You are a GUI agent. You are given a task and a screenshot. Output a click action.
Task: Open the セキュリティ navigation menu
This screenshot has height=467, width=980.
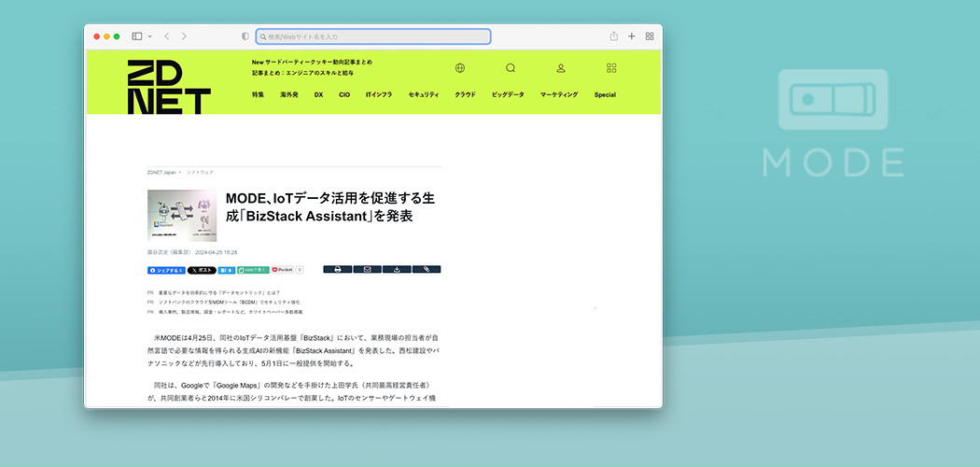(x=424, y=94)
